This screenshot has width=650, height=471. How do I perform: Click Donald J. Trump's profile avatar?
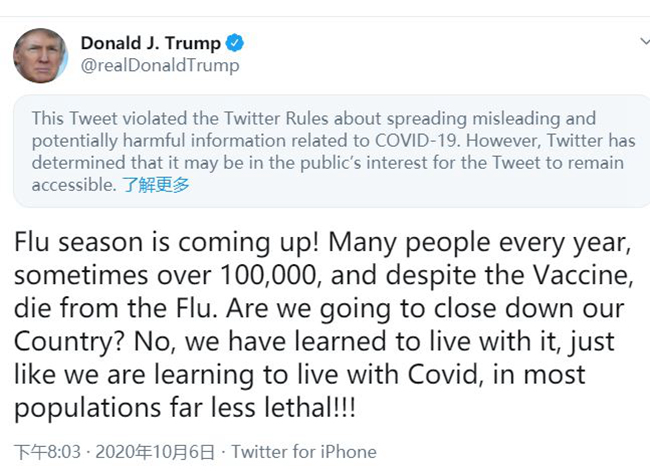click(x=40, y=55)
